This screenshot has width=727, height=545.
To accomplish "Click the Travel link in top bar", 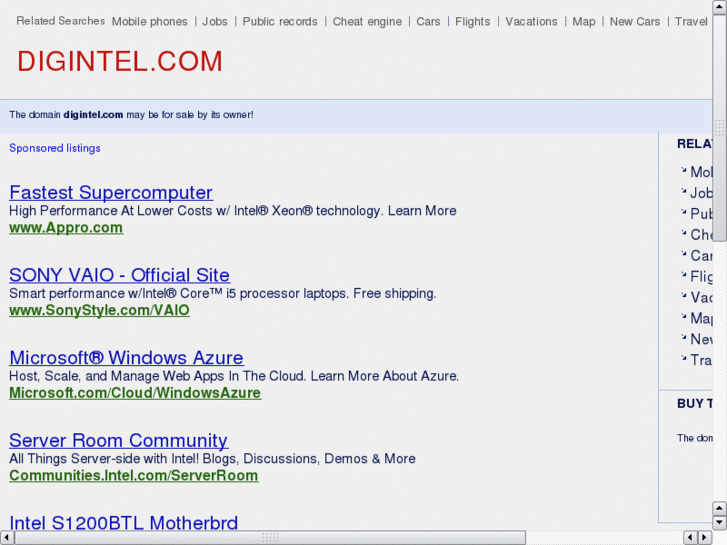I will 691,22.
